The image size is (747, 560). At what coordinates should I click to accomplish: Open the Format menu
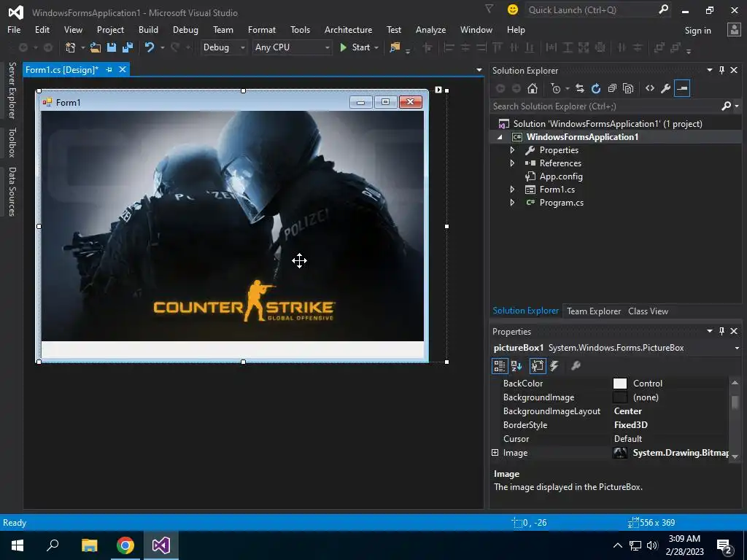click(x=262, y=29)
